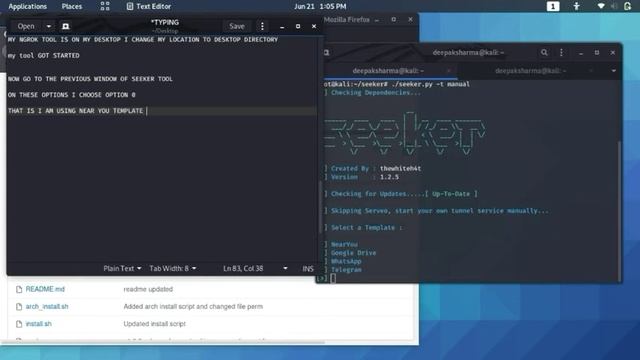The width and height of the screenshot is (640, 360).
Task: Maximize the Text Editor window
Action: click(298, 26)
